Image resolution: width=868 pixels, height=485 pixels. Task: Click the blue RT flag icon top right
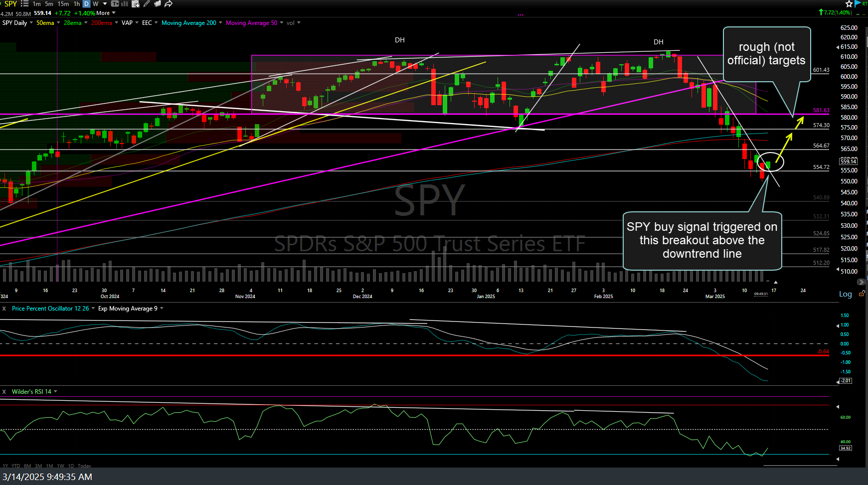point(856,3)
